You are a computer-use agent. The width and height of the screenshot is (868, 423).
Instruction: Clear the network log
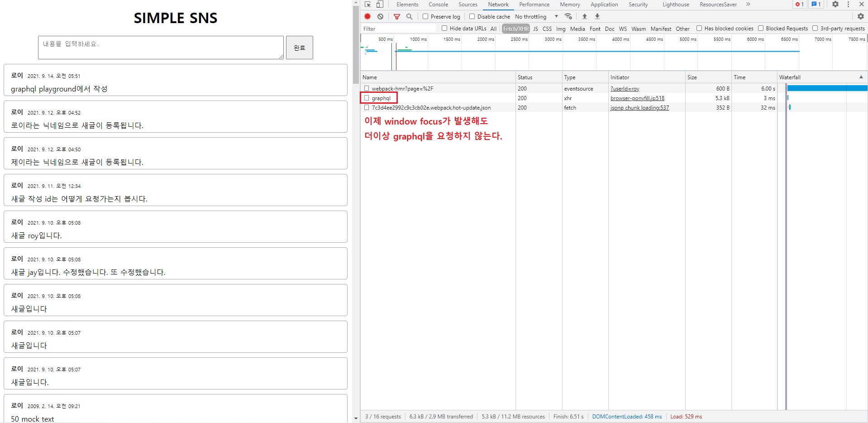click(x=380, y=16)
